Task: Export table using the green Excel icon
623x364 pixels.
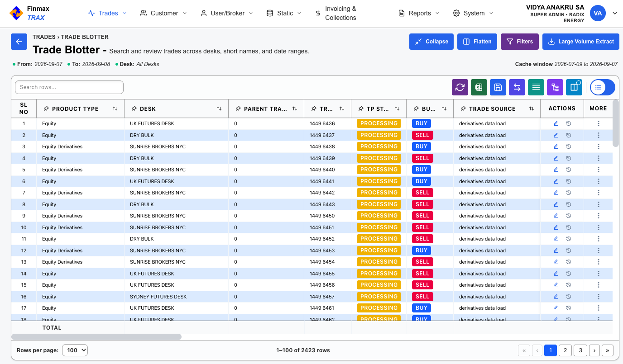Action: pyautogui.click(x=479, y=87)
